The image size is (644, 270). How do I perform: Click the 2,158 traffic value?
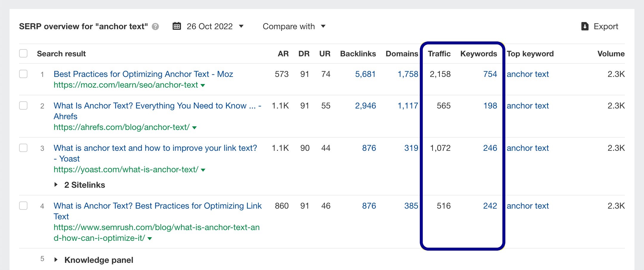[x=440, y=74]
